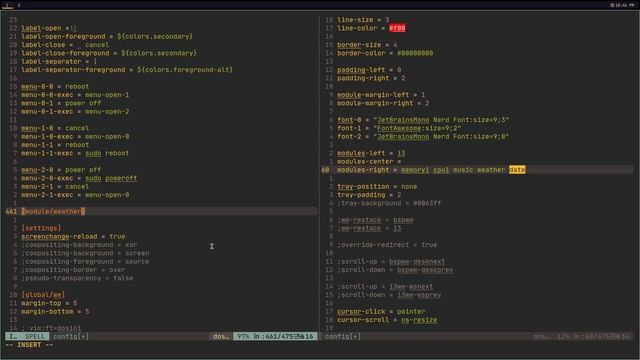Click menu-2-0-exec = sudo poweroff line
Viewport: 640px width, 360px height.
(79, 178)
